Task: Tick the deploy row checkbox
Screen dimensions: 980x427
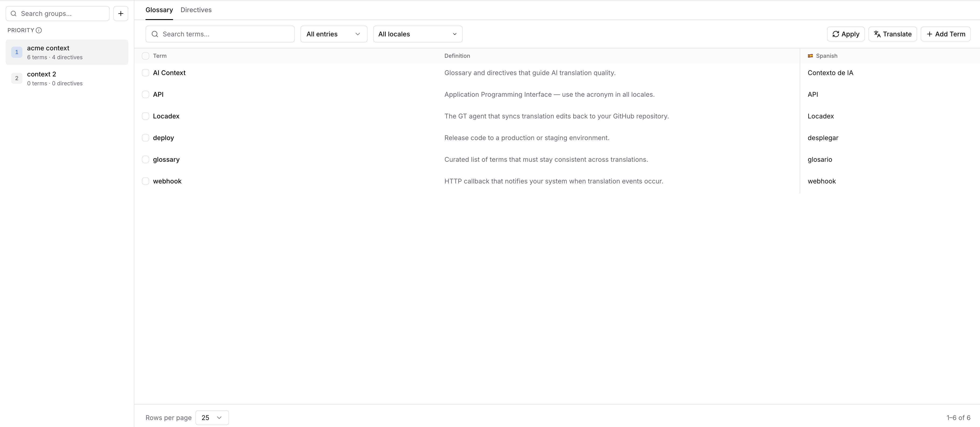Action: (x=145, y=138)
